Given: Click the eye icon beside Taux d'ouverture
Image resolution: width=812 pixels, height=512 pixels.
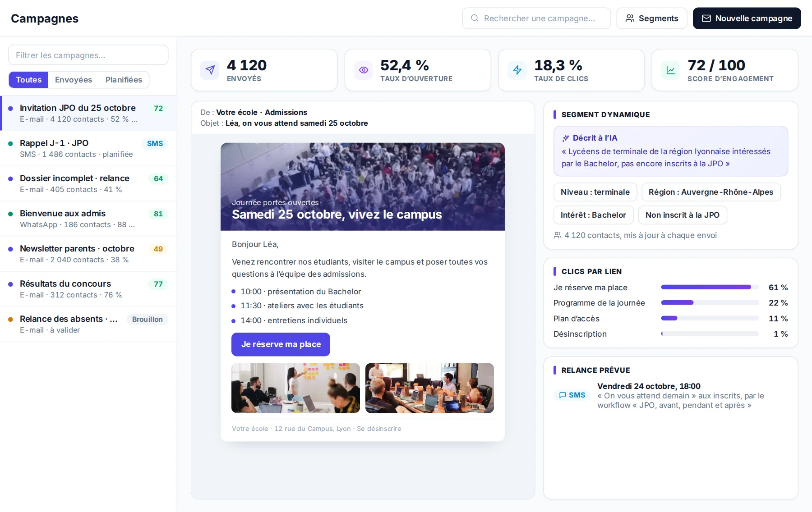Looking at the screenshot, I should pos(363,70).
